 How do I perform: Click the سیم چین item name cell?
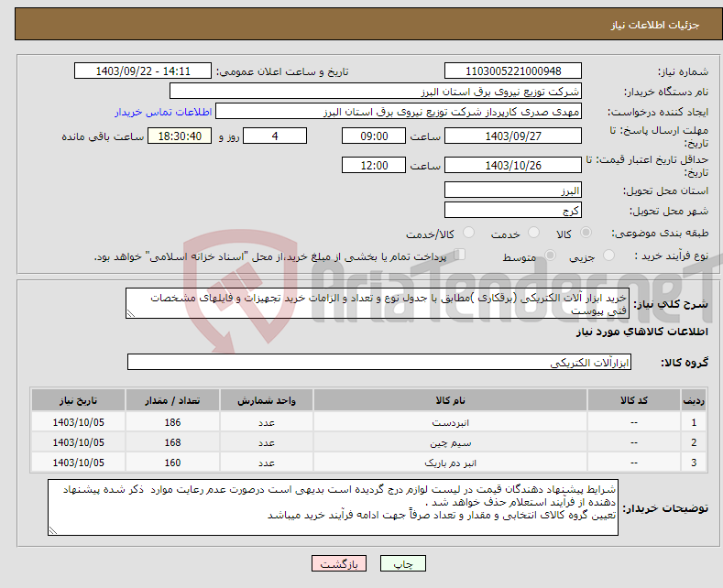pyautogui.click(x=450, y=442)
